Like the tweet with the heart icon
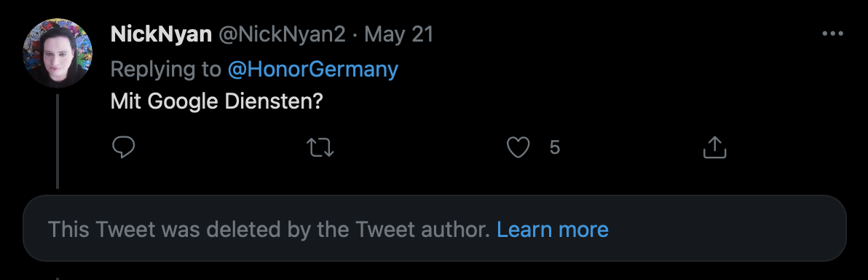The width and height of the screenshot is (868, 280). click(x=518, y=147)
